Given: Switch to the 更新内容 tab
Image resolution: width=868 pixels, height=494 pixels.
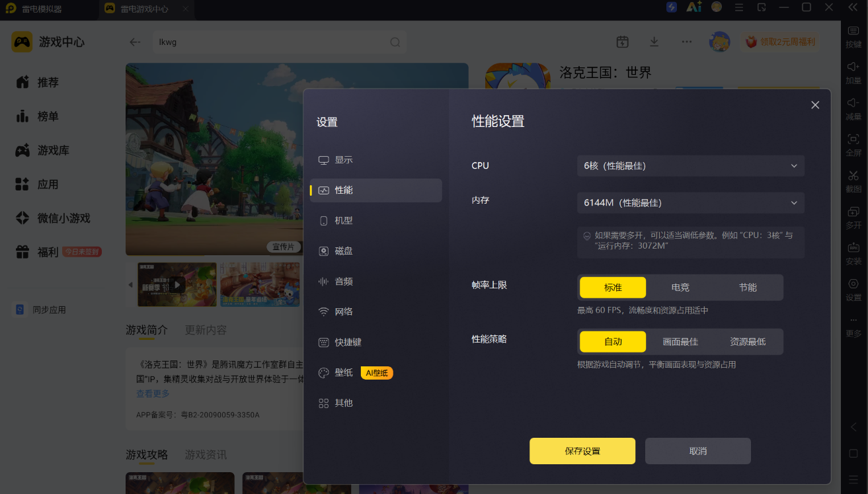Looking at the screenshot, I should click(x=206, y=330).
